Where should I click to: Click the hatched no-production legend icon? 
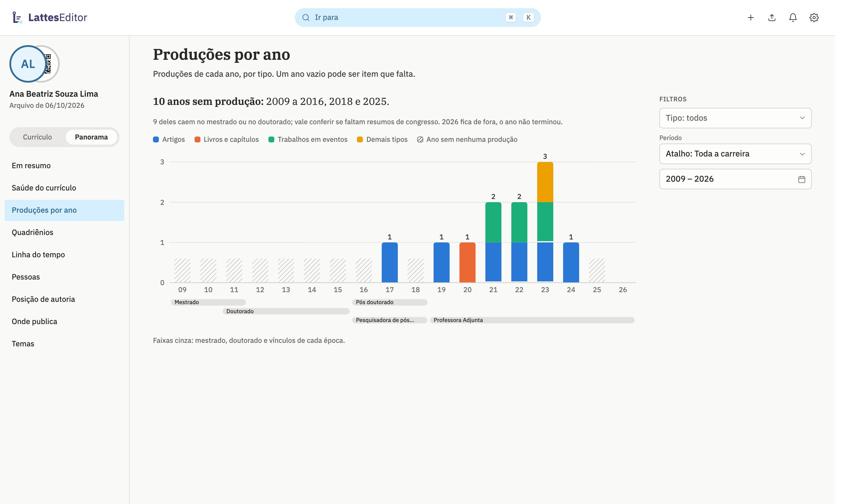click(420, 139)
